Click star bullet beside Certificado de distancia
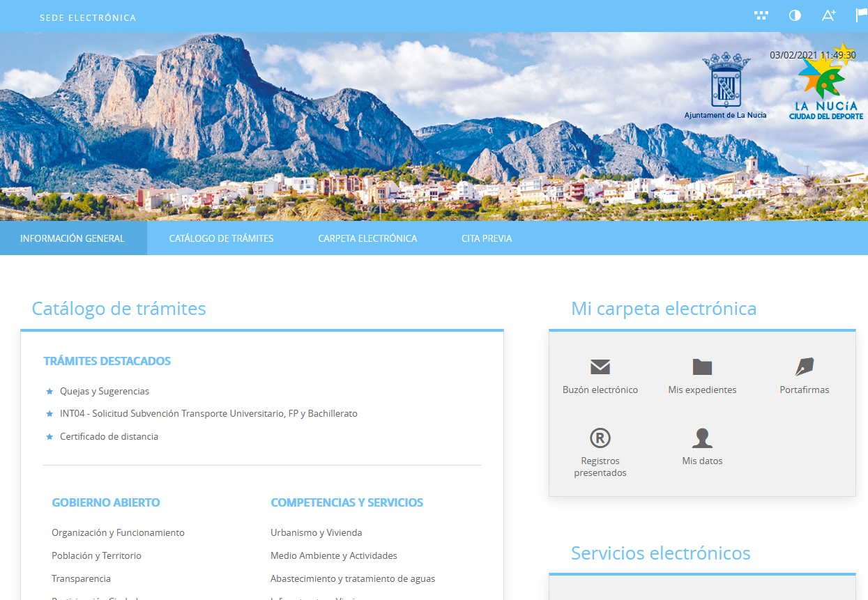Screen dimensions: 868x600 coord(50,437)
